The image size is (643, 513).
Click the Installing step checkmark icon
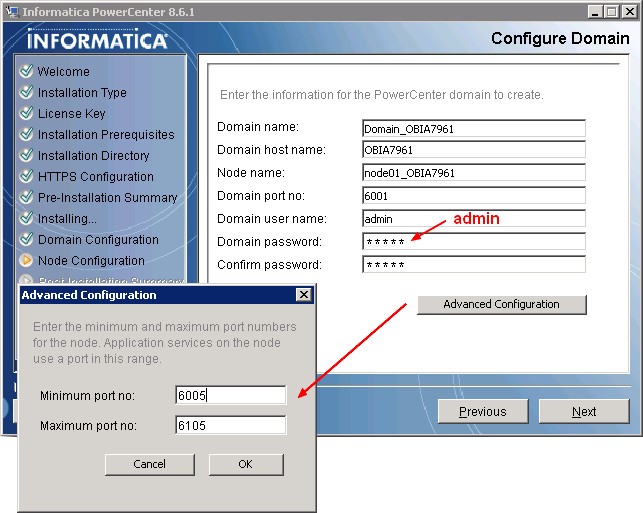26,219
